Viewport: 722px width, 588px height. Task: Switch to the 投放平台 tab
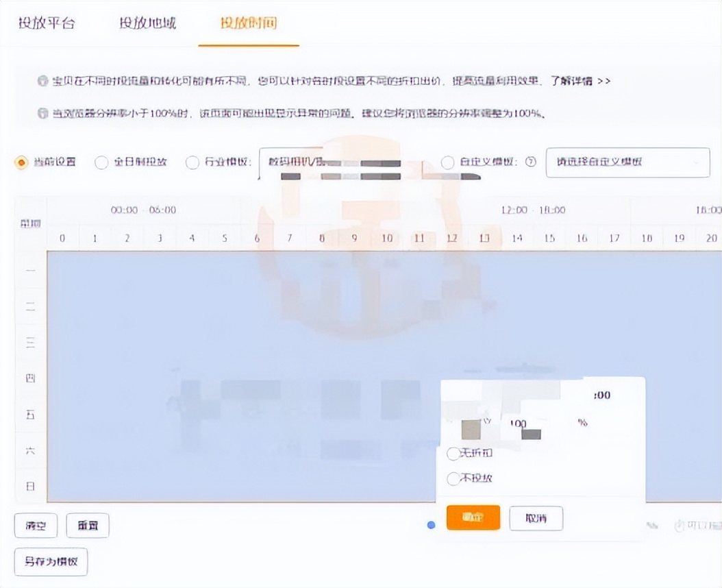46,23
